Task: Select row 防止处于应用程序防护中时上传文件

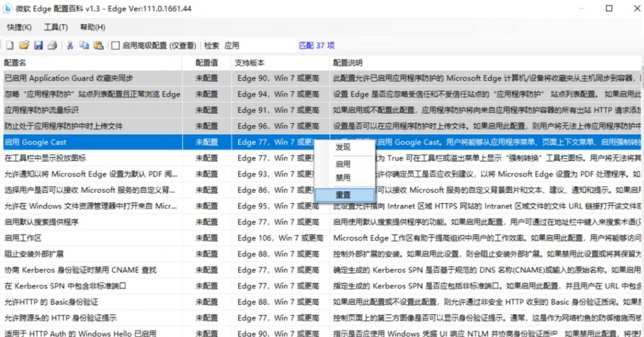Action: pos(322,126)
